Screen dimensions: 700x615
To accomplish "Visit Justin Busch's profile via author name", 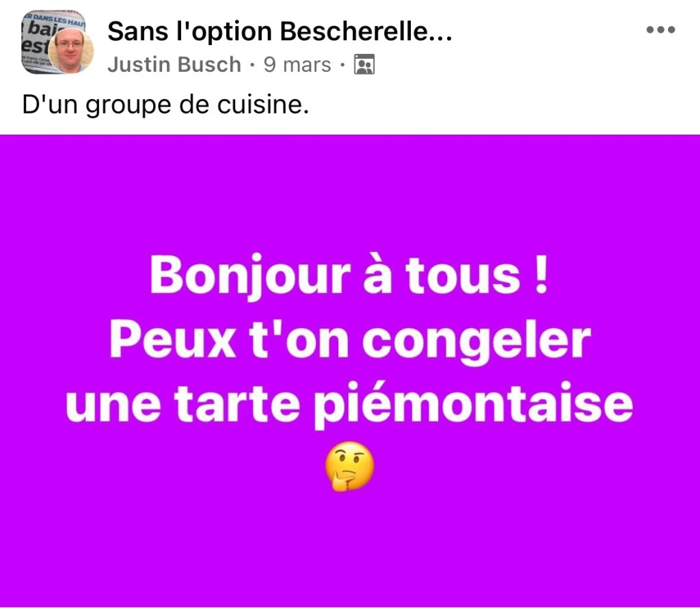I will tap(174, 65).
